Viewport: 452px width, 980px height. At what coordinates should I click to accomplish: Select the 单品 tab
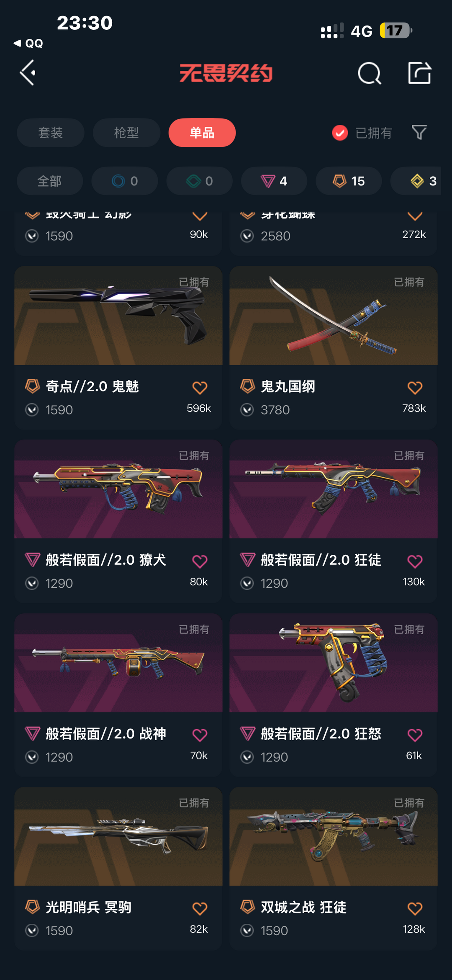(x=202, y=133)
